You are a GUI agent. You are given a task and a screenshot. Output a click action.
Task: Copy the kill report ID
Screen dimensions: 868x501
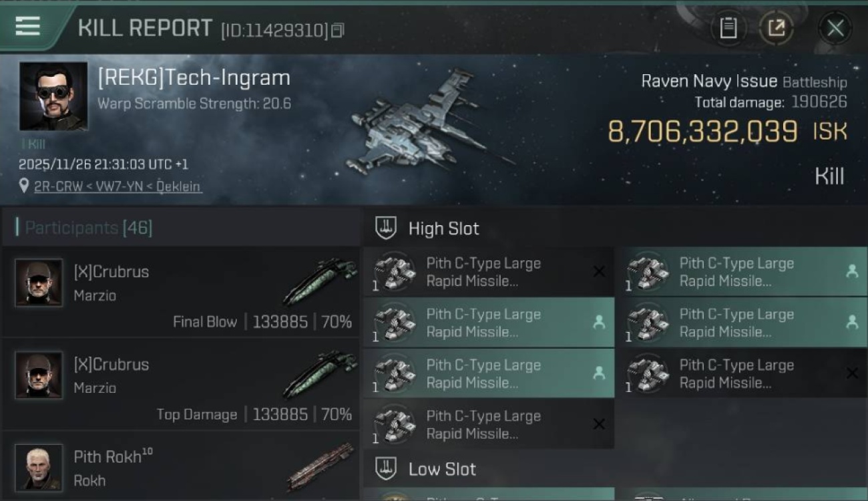click(x=338, y=30)
